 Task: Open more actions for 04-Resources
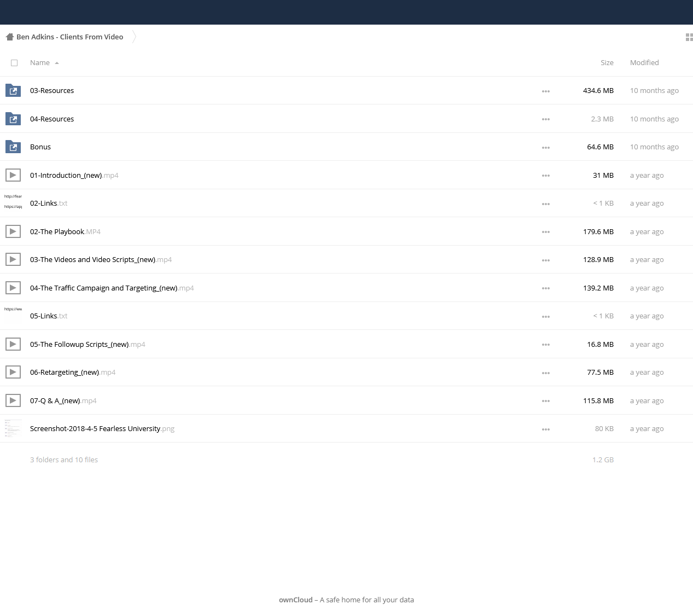point(546,119)
